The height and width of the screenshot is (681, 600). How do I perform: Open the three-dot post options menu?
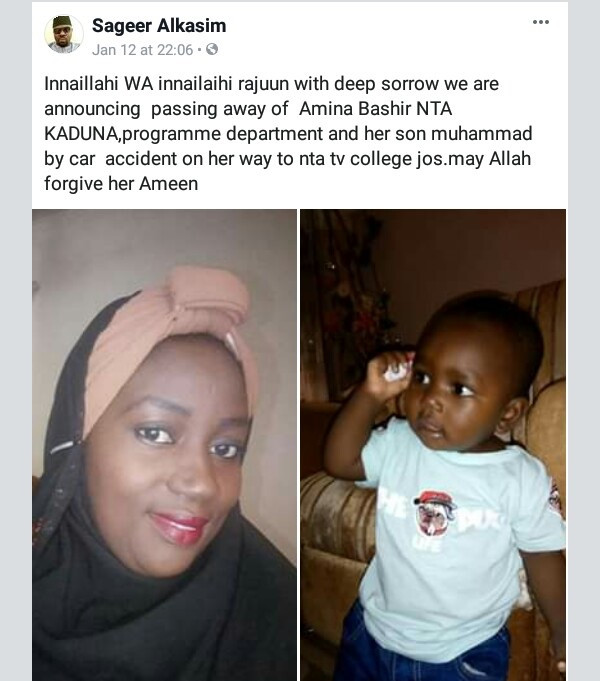[x=540, y=22]
